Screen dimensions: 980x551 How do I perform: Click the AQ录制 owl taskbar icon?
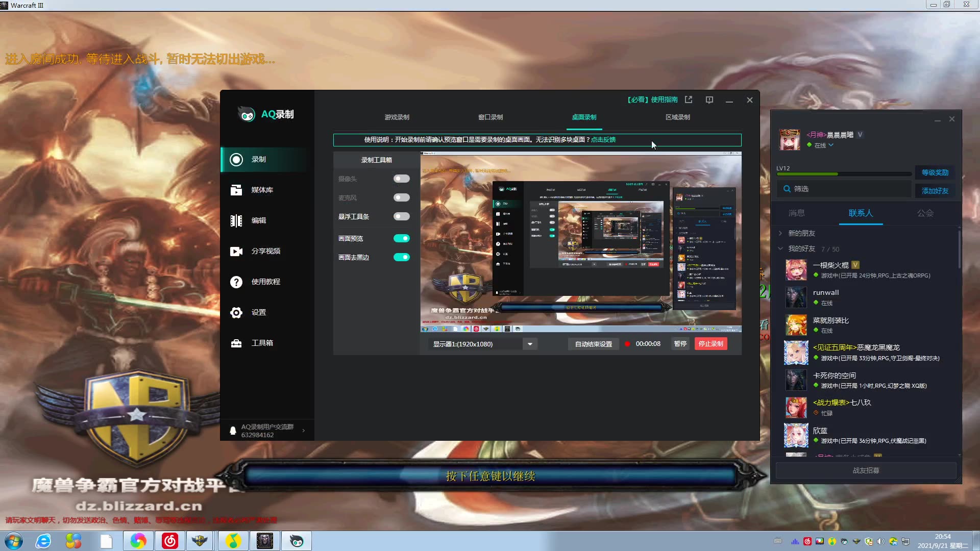point(297,541)
